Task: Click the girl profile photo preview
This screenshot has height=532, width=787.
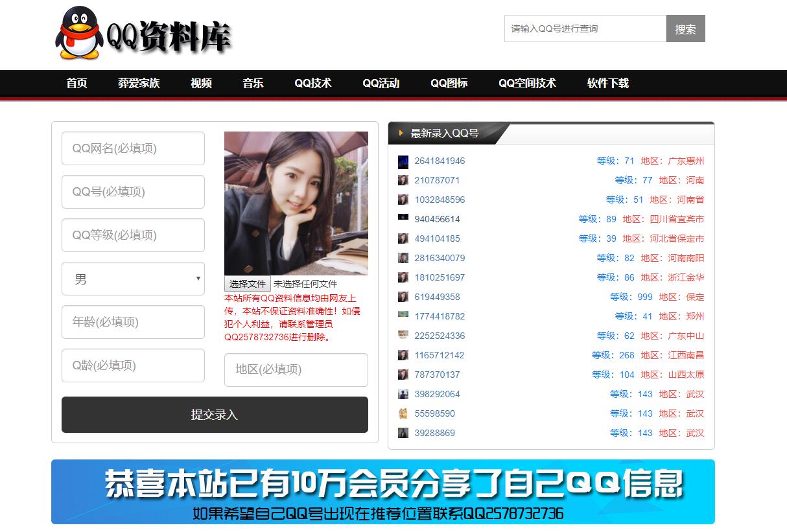Action: [296, 203]
